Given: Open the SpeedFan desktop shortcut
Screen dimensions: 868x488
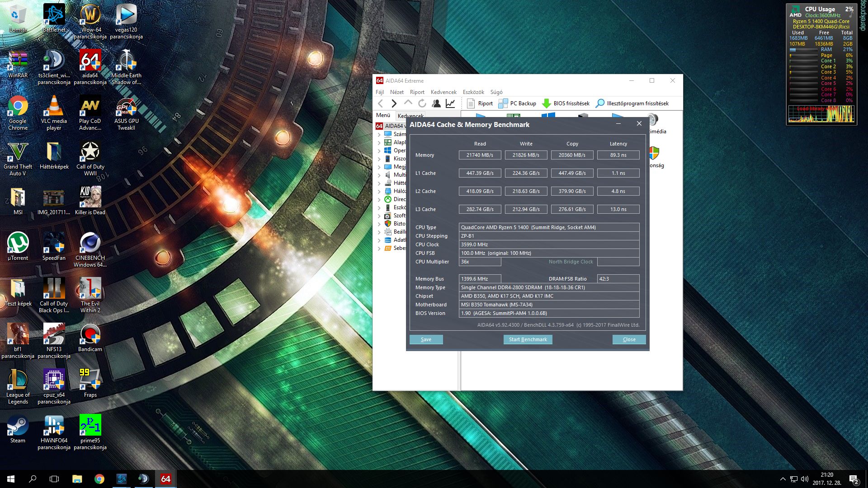Looking at the screenshot, I should tap(54, 246).
